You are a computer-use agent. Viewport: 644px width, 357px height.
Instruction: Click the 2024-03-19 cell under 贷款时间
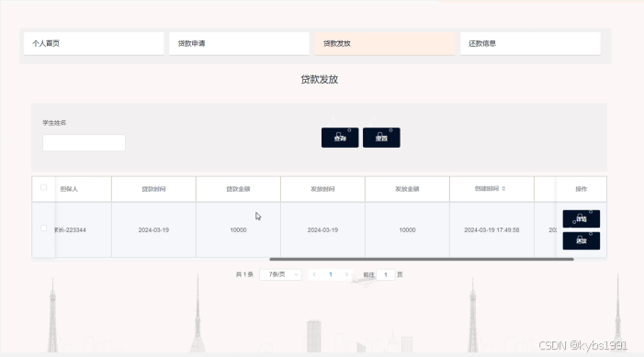click(153, 230)
